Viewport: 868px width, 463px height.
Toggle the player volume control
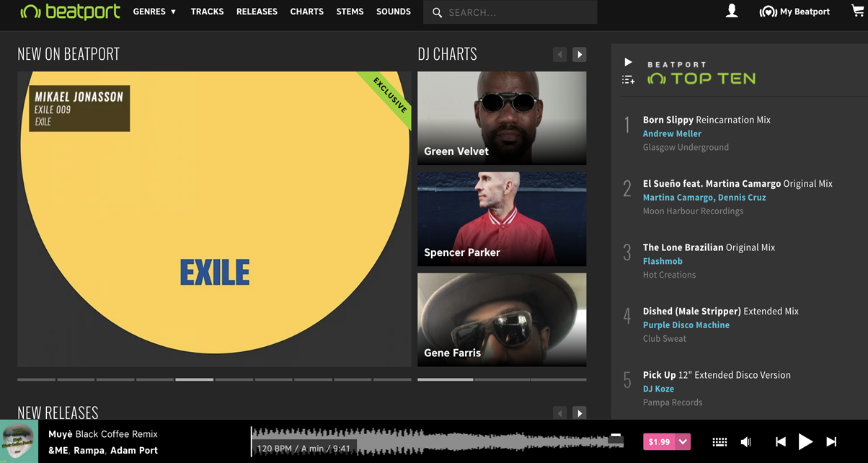pos(746,442)
